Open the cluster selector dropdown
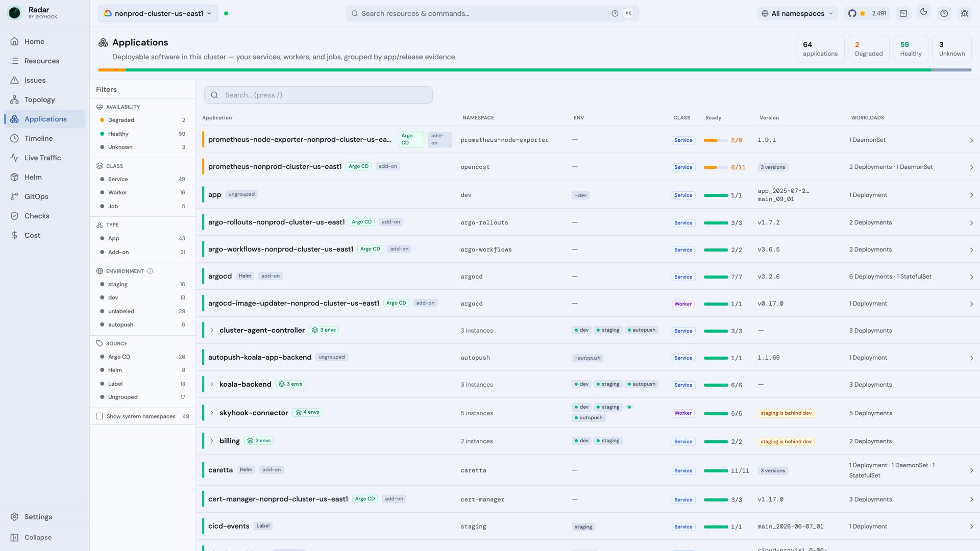The height and width of the screenshot is (551, 980). 158,13
